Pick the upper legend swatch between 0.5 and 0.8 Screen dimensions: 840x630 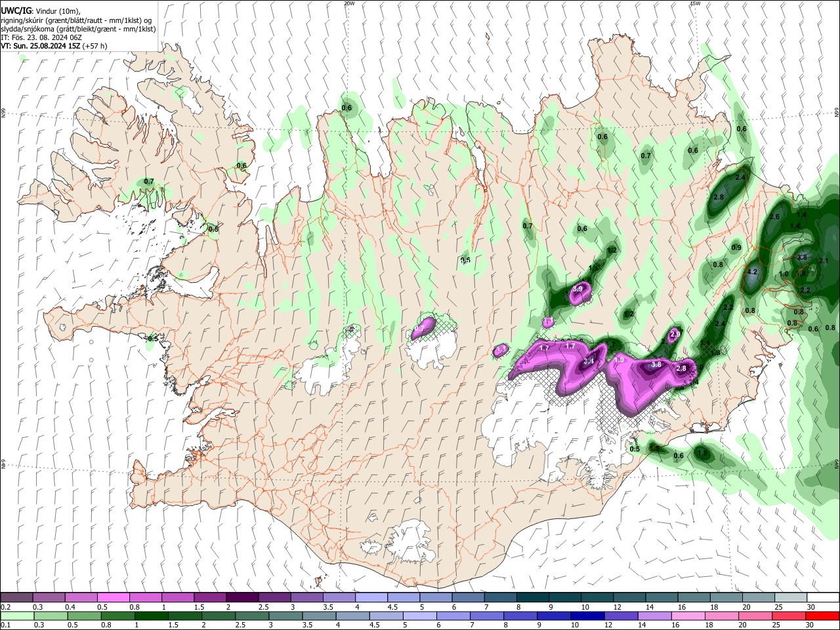(113, 597)
